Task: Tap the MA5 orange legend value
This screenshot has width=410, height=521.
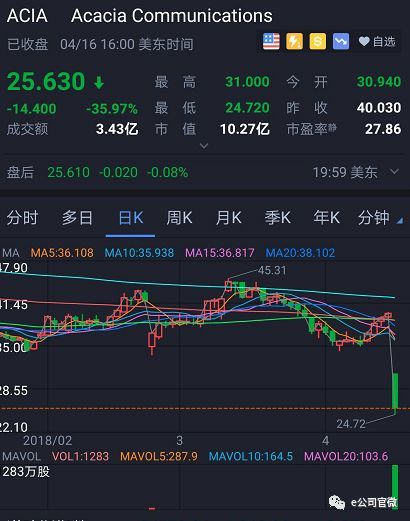Action: click(62, 253)
